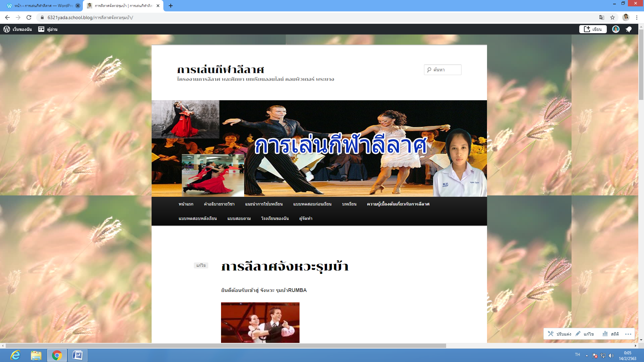Screen dimensions: 644x362
Task: Open a new browser tab
Action: [171, 6]
